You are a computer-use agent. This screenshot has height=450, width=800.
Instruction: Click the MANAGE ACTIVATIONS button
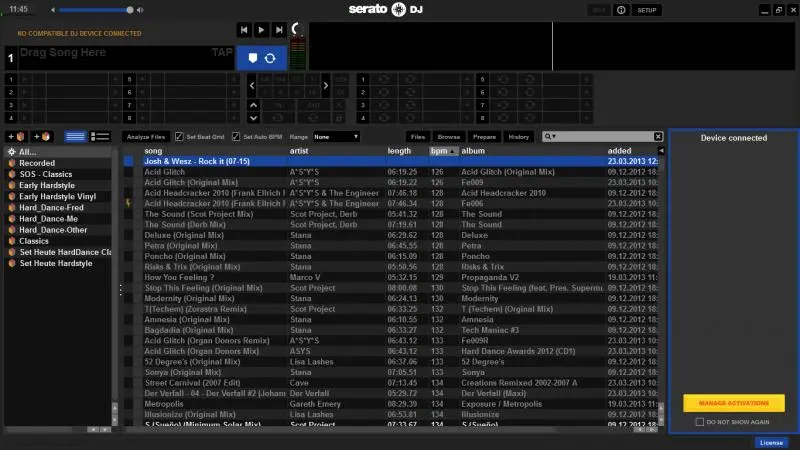[x=734, y=403]
